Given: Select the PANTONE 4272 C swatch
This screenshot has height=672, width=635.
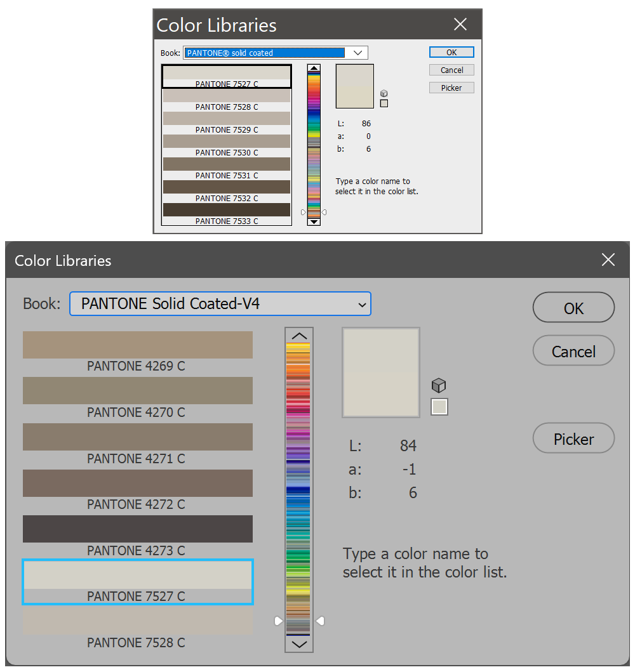Looking at the screenshot, I should point(138,491).
